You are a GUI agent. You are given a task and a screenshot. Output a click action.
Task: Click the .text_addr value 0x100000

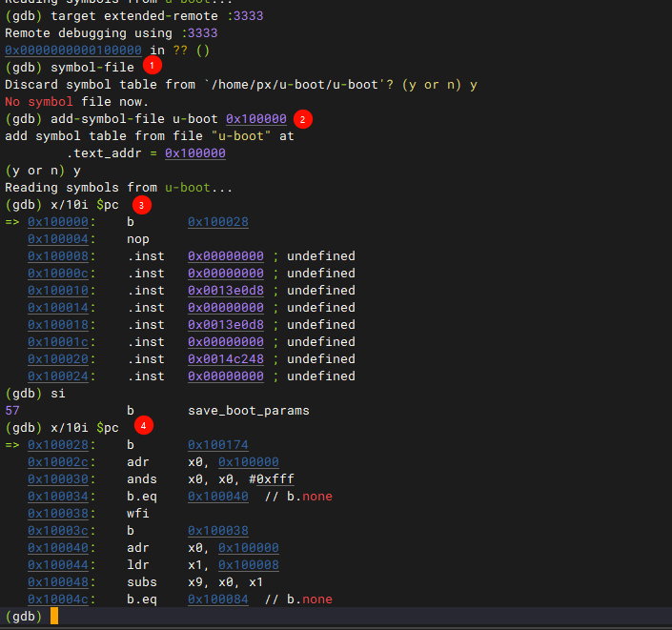coord(194,152)
